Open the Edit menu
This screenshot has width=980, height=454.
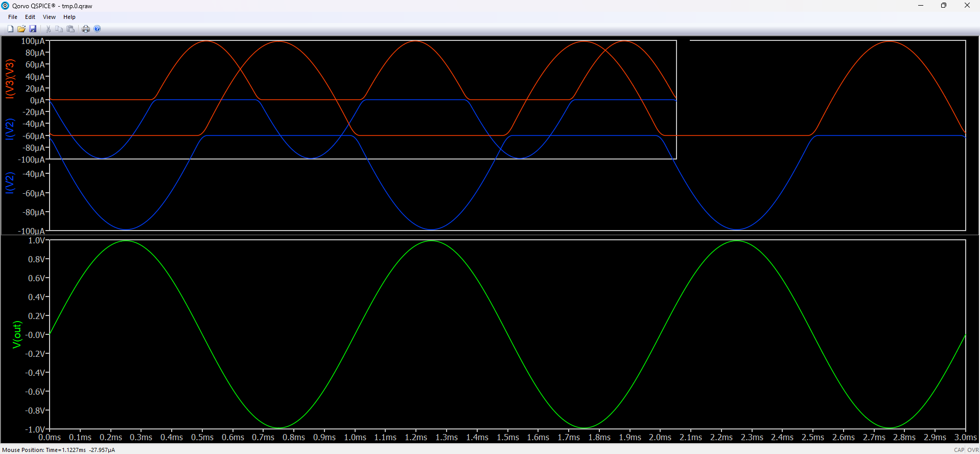30,17
